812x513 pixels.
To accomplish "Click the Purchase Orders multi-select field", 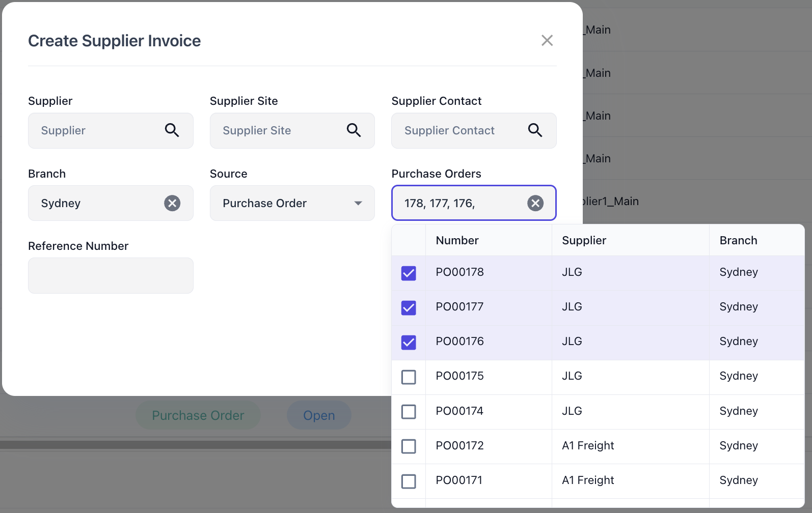I will coord(458,203).
